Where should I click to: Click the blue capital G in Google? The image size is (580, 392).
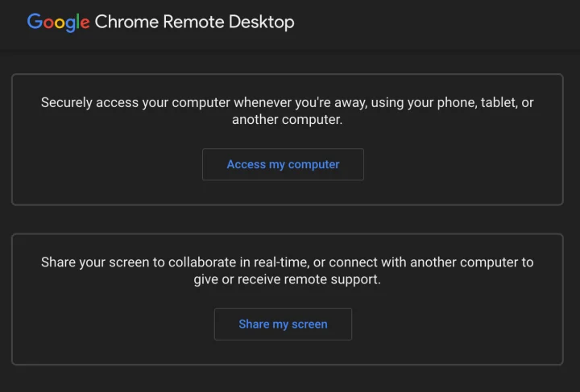coord(35,22)
